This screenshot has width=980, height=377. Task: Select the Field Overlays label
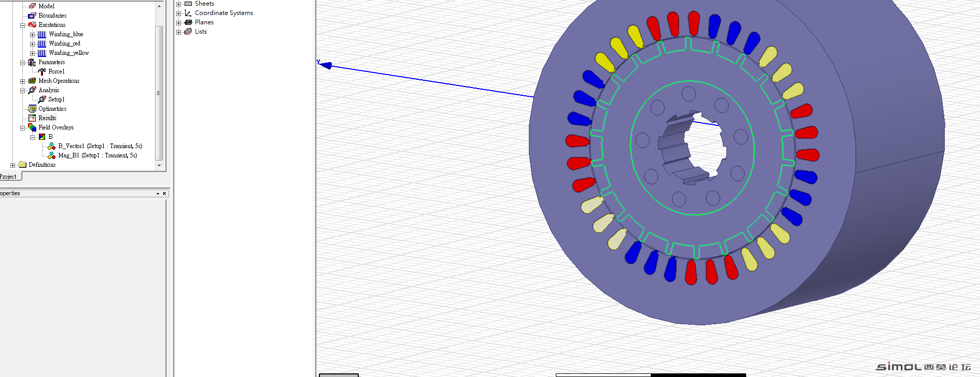tap(56, 127)
